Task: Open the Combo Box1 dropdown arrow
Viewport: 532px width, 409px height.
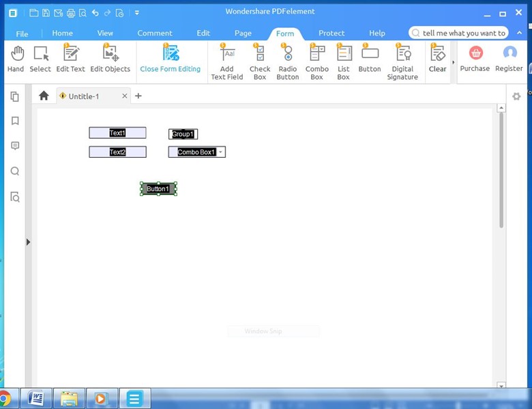Action: [x=220, y=152]
